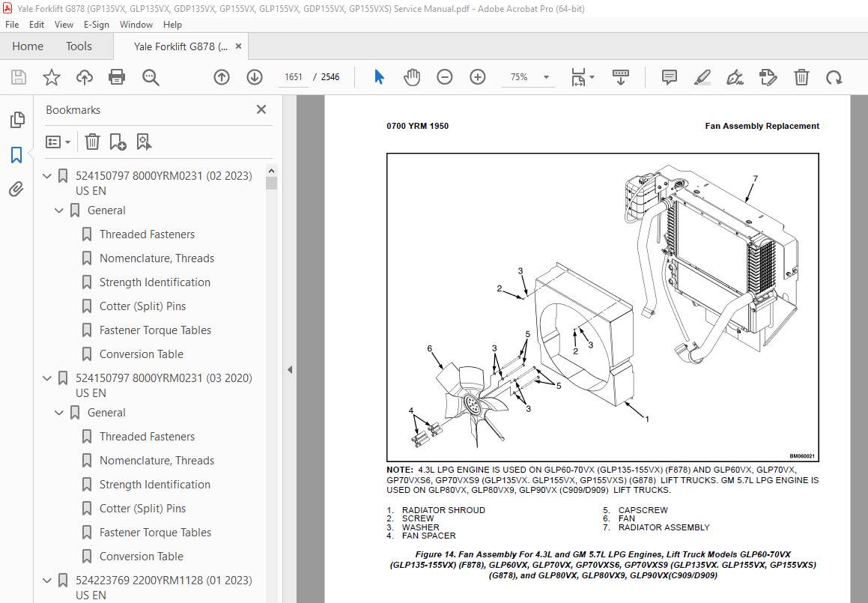Click the stamp/edit tool icon
Viewport: 868px width, 603px height.
click(x=768, y=77)
